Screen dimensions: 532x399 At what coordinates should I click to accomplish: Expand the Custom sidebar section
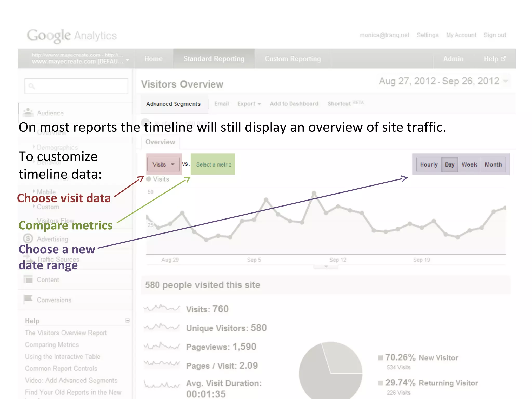click(x=46, y=207)
